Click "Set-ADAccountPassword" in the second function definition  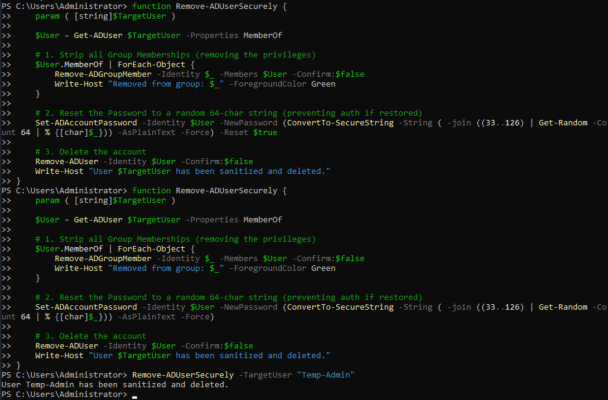point(86,307)
